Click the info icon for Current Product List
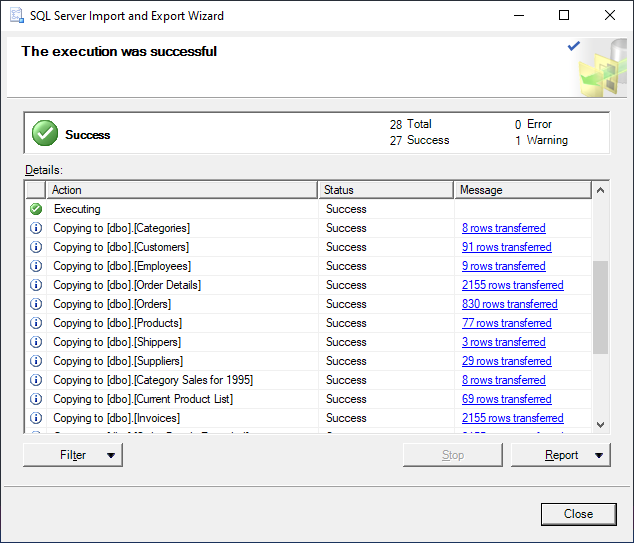 36,399
